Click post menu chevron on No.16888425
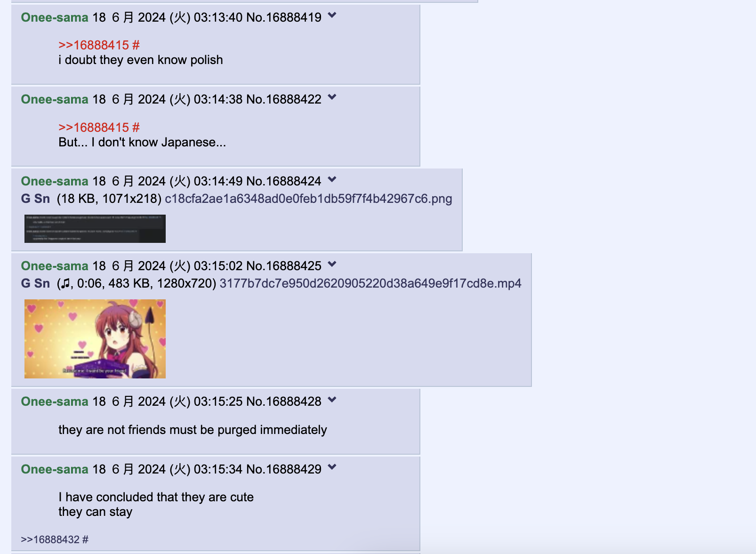Image resolution: width=756 pixels, height=554 pixels. tap(332, 264)
